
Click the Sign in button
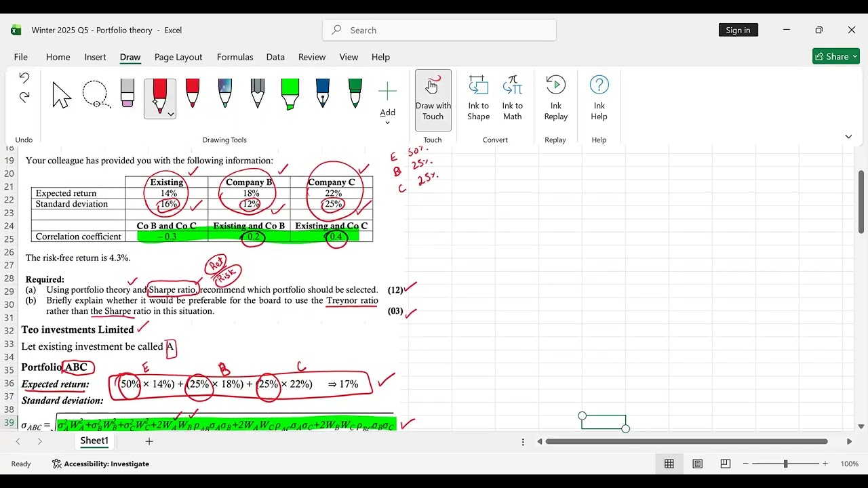[738, 30]
